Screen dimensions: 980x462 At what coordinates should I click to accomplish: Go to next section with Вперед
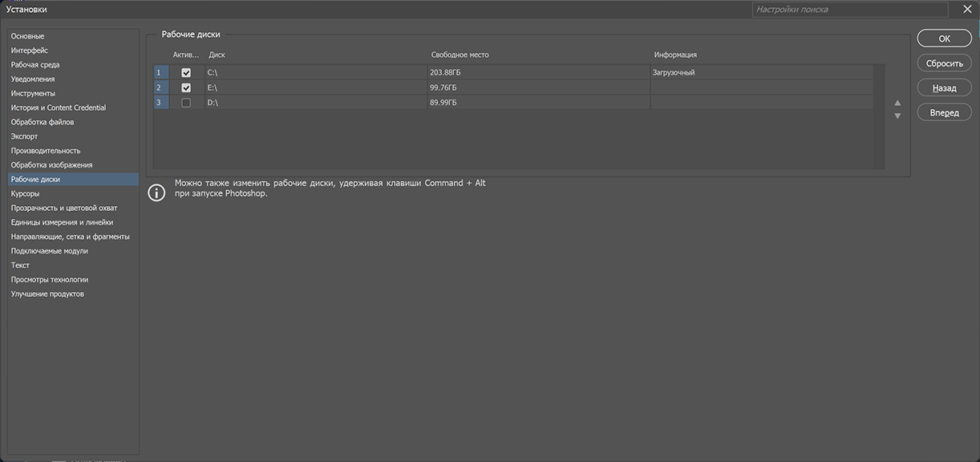coord(944,113)
